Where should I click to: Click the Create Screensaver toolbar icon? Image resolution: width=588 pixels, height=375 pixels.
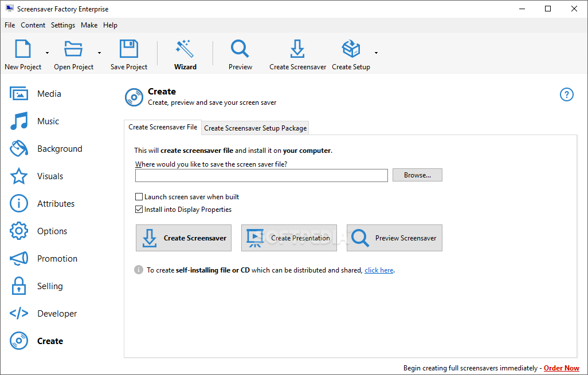(x=297, y=49)
